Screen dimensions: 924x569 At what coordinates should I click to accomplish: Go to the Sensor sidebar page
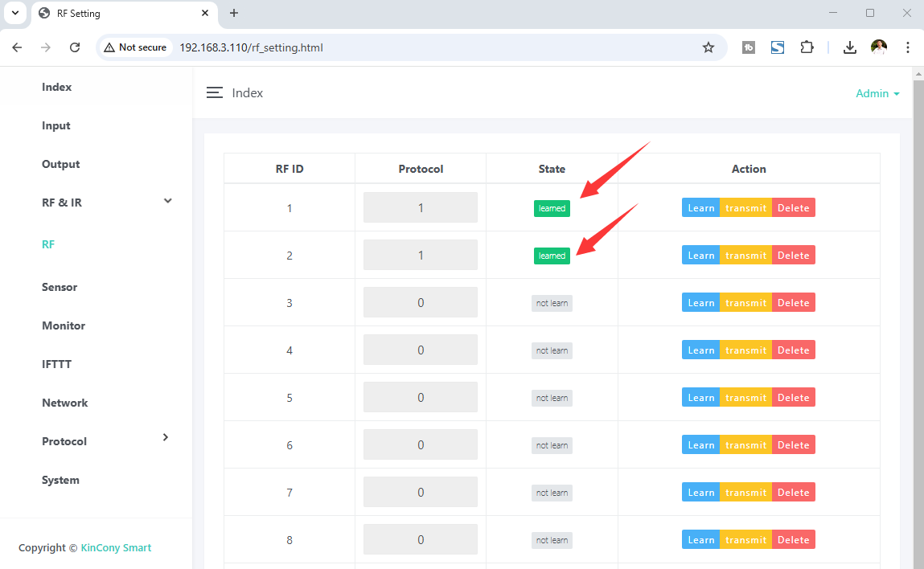pos(60,287)
